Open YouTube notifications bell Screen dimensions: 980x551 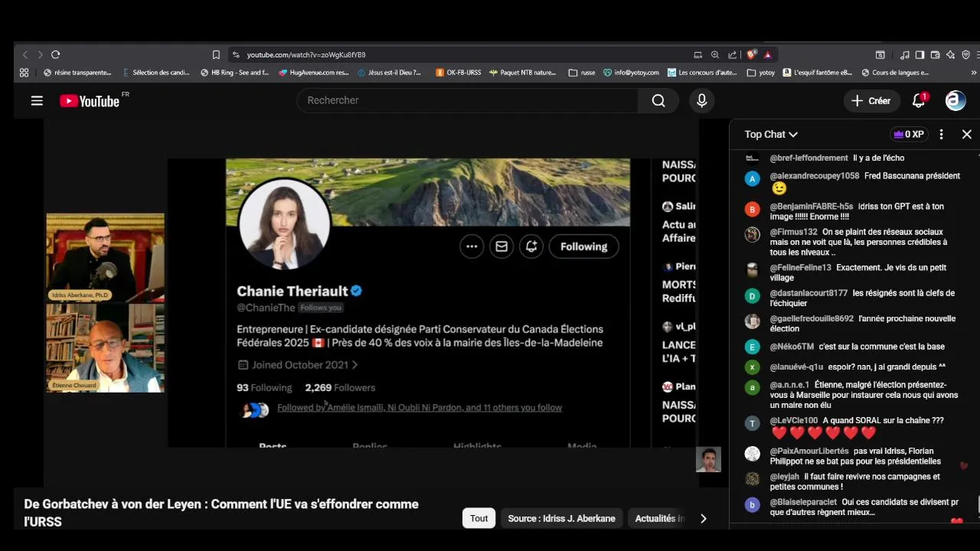(x=919, y=100)
